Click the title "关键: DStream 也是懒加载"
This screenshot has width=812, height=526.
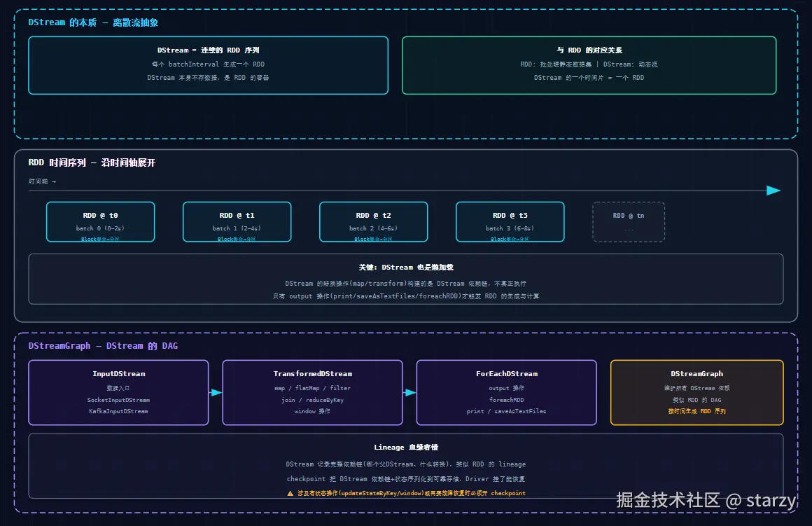[406, 268]
